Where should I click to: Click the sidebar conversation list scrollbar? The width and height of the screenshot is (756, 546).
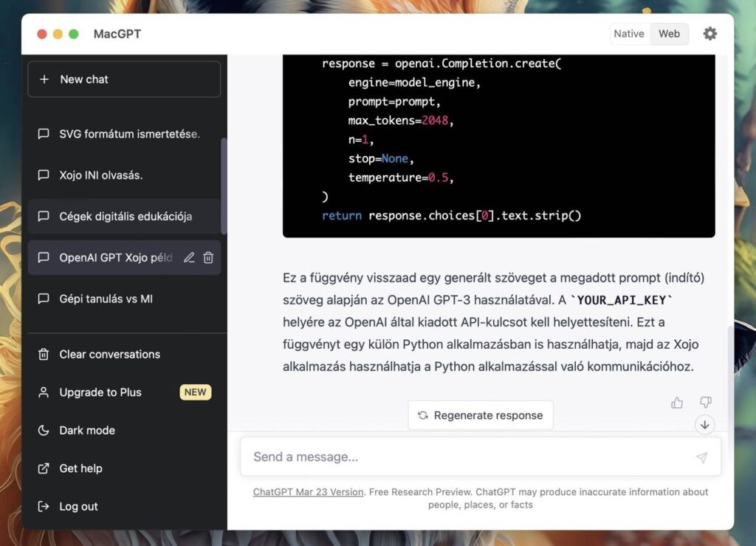tap(223, 185)
